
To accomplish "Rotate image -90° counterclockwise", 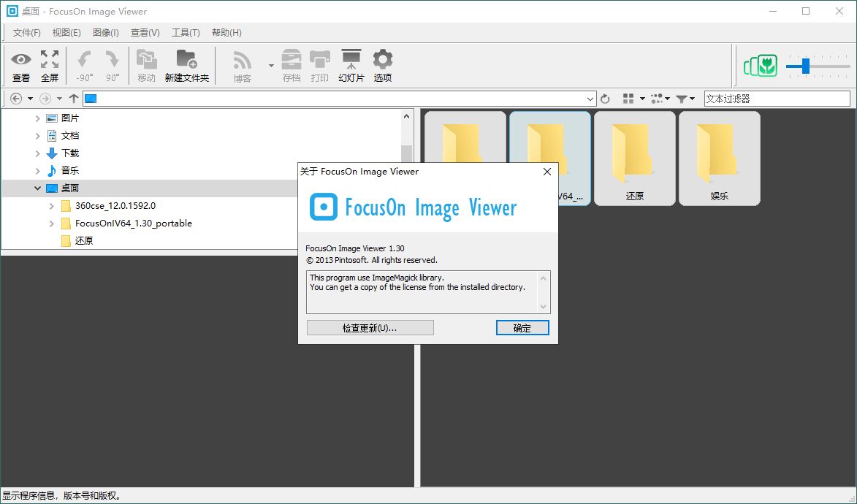I will pyautogui.click(x=84, y=66).
